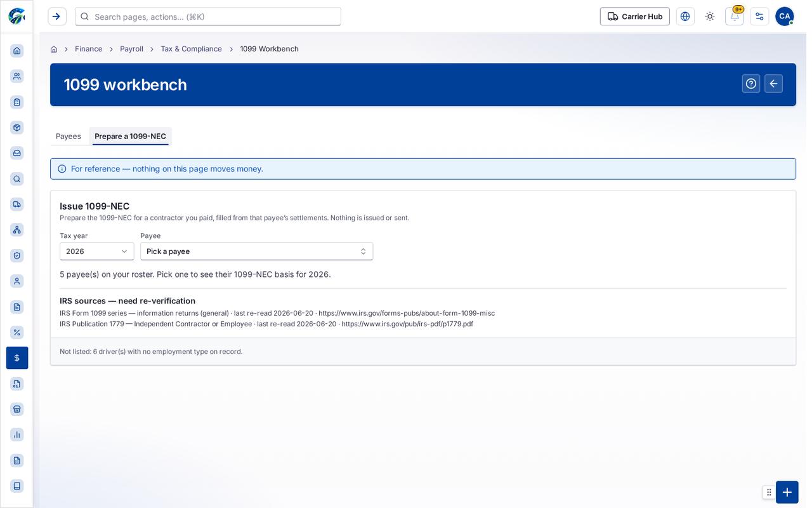Go to Payroll breadcrumb link
Screen dimensions: 812x508
131,49
